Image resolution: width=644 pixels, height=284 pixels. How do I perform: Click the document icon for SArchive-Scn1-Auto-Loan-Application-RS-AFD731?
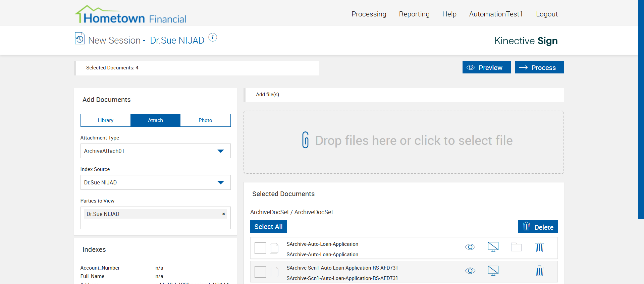click(274, 272)
